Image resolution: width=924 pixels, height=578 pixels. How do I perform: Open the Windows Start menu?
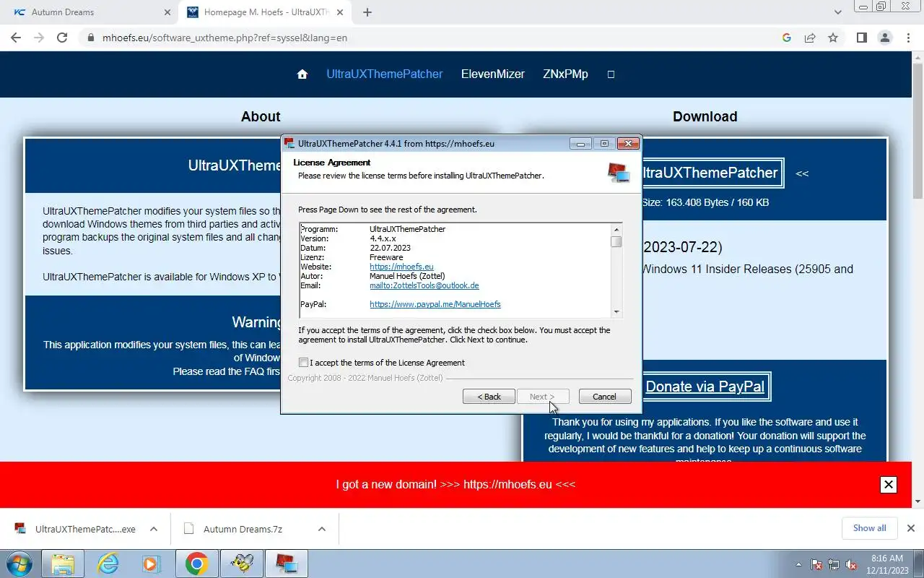coord(19,564)
